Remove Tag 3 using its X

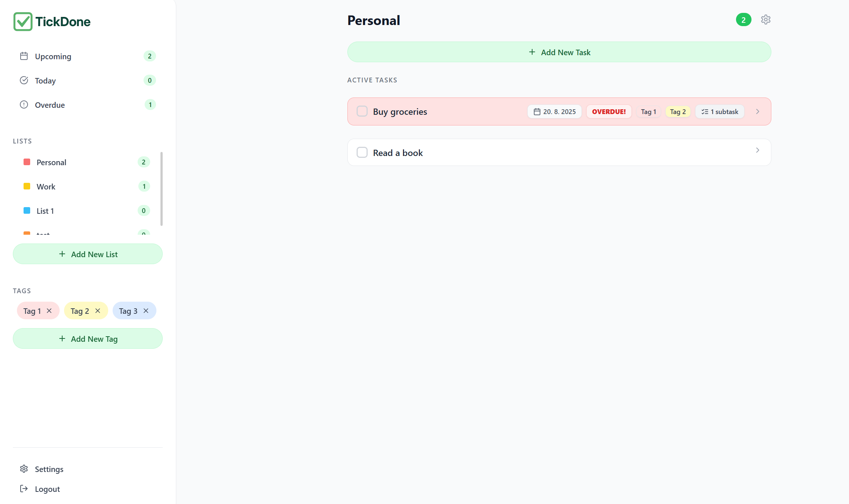coord(146,310)
